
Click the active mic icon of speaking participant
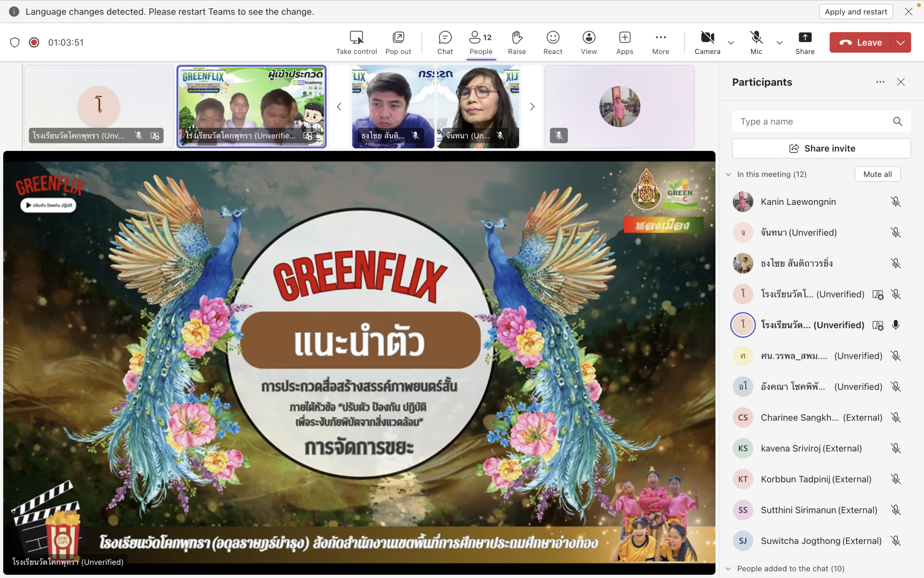895,325
